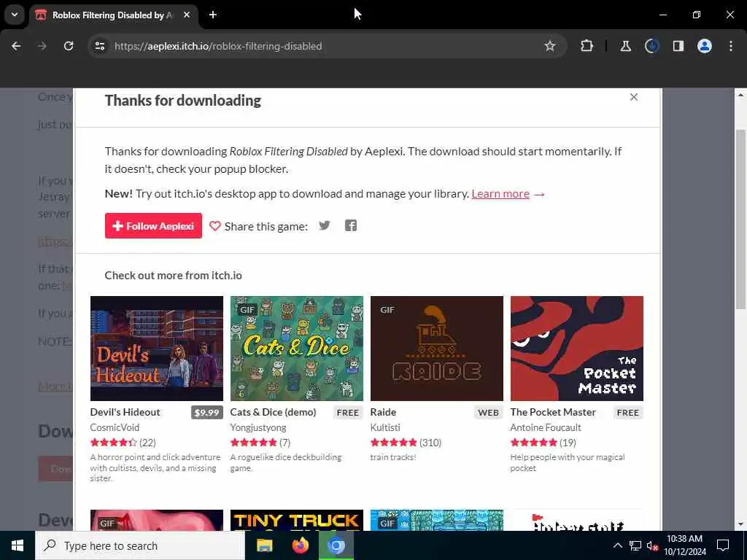Viewport: 747px width, 560px height.
Task: Click the Cats & Dice (demo) title
Action: coord(273,412)
